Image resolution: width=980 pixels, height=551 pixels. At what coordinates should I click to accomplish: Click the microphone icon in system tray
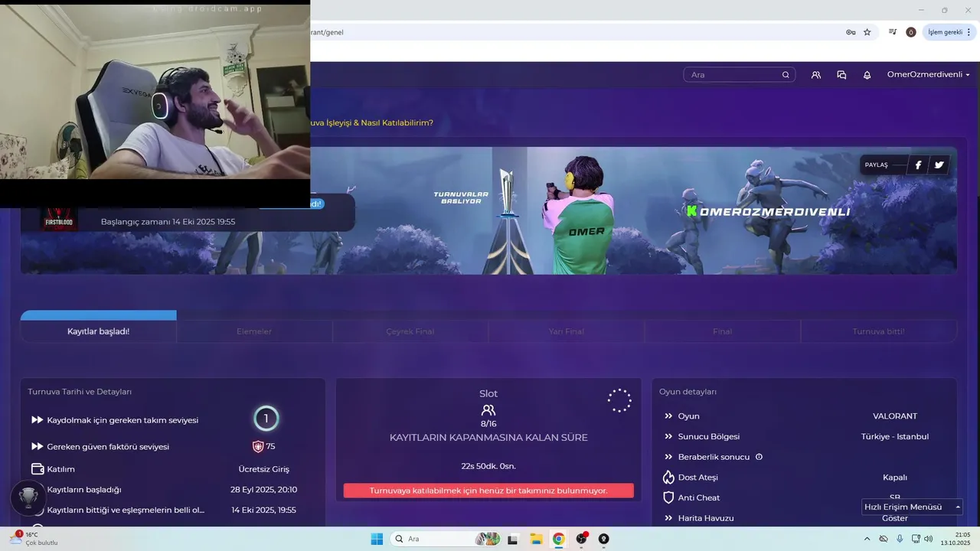click(x=900, y=539)
